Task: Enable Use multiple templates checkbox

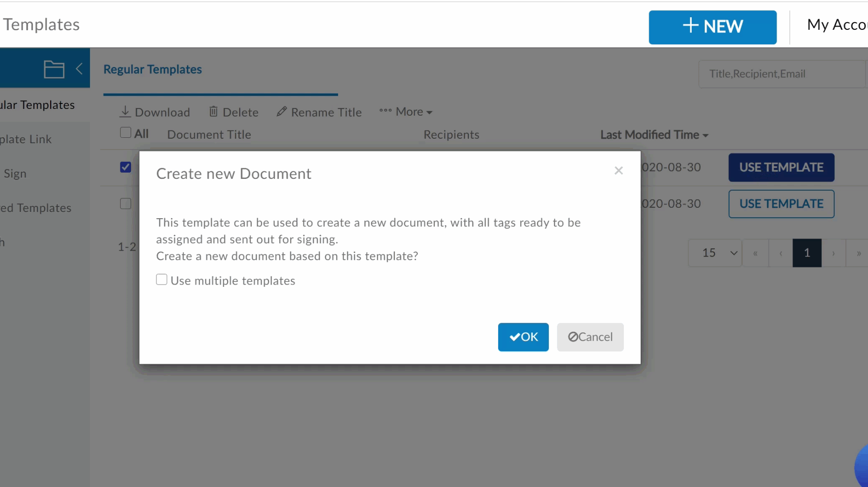Action: coord(162,280)
